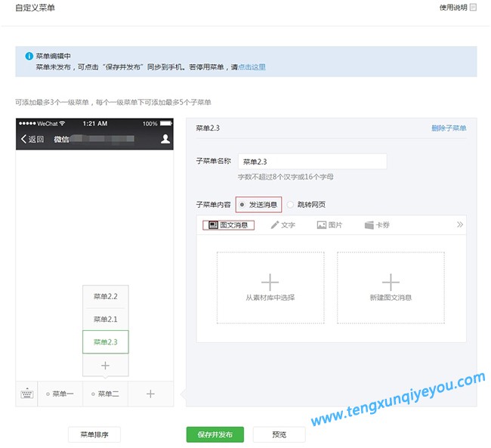Click the 字数不超过8个汉字或16个字母 hint text
491x448 pixels.
tap(286, 177)
